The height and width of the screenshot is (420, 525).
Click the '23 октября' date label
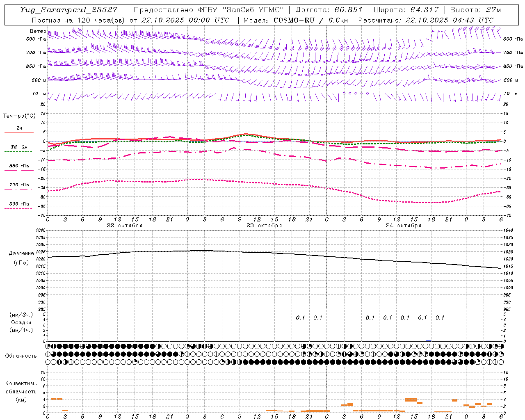pos(264,226)
